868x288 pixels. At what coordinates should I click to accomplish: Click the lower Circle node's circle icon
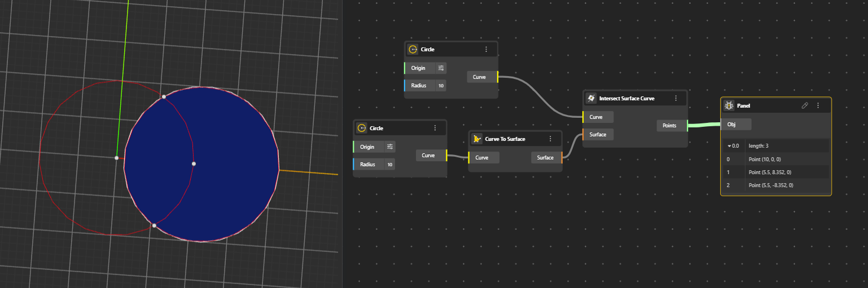[362, 128]
